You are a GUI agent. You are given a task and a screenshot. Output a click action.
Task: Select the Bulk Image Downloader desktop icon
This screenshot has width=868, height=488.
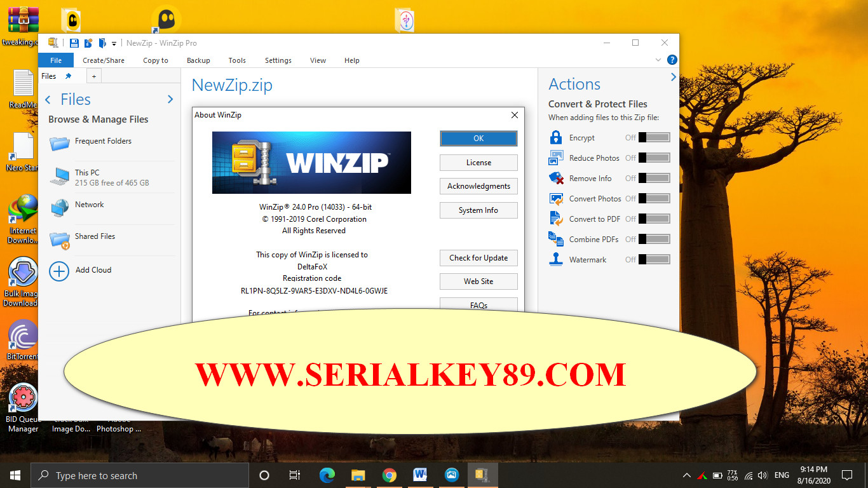pos(23,282)
